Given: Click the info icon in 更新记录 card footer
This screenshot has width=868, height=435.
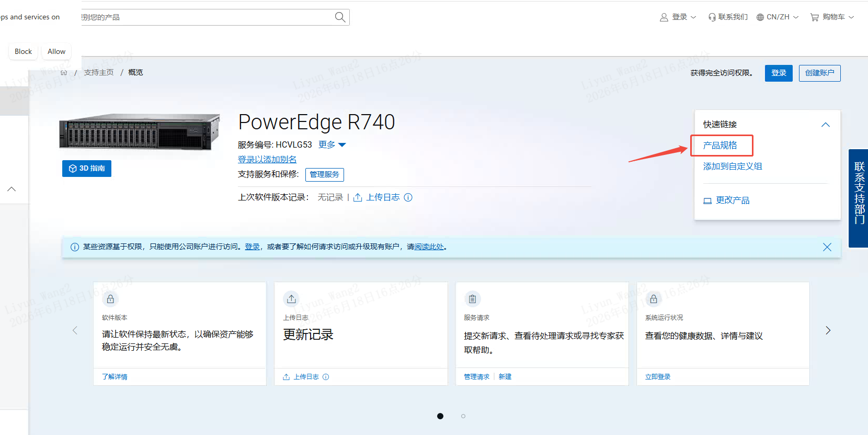Looking at the screenshot, I should [x=326, y=377].
